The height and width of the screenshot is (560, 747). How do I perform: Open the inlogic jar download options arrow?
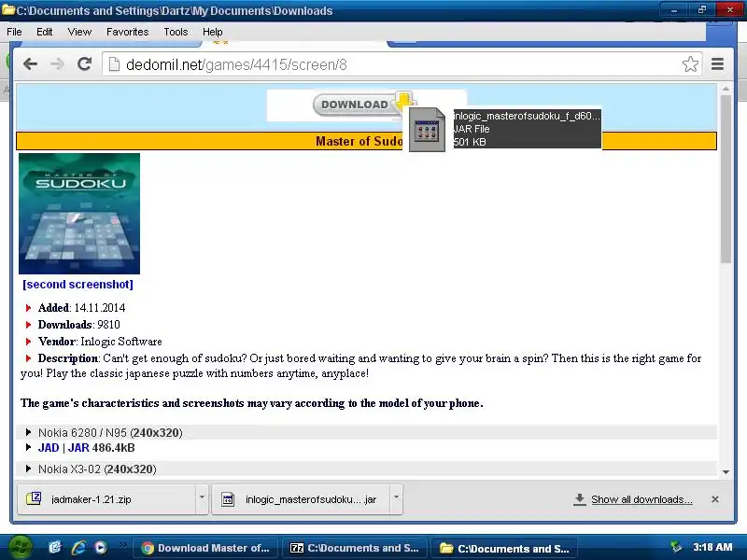pyautogui.click(x=396, y=497)
